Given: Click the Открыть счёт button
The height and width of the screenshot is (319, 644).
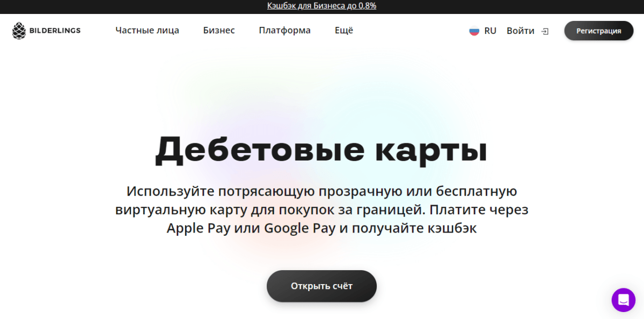Looking at the screenshot, I should [321, 286].
